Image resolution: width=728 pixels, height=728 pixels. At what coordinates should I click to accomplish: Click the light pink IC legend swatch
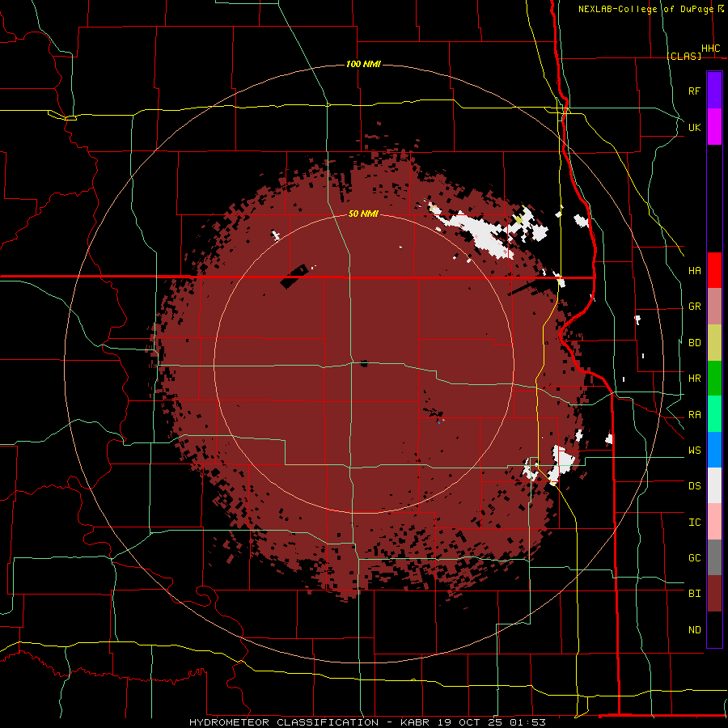point(714,522)
